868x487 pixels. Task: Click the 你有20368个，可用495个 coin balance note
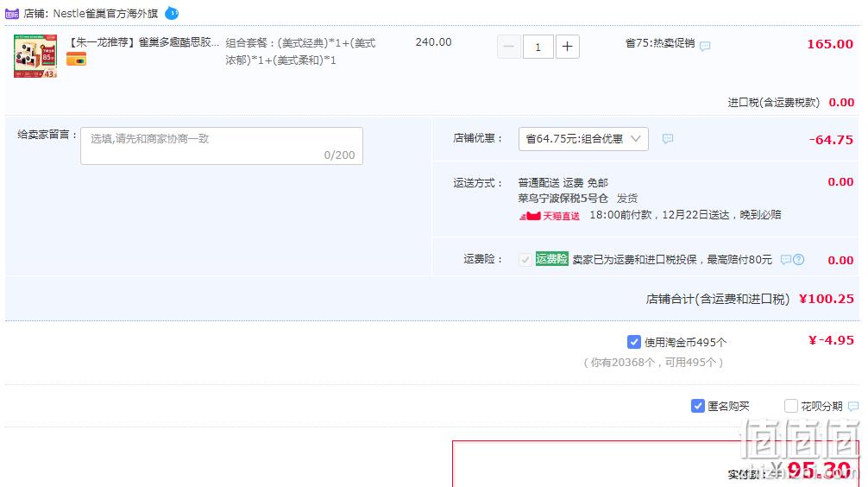tap(653, 363)
